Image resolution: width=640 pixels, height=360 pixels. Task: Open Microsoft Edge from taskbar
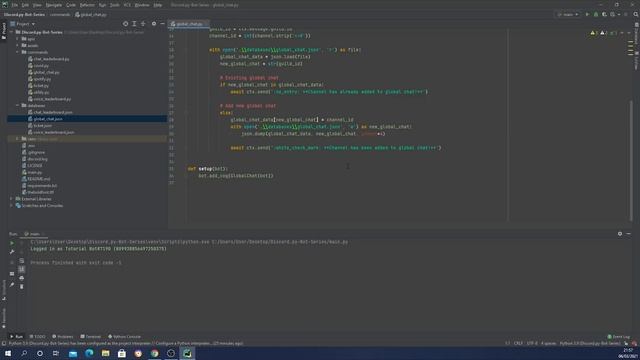89,353
